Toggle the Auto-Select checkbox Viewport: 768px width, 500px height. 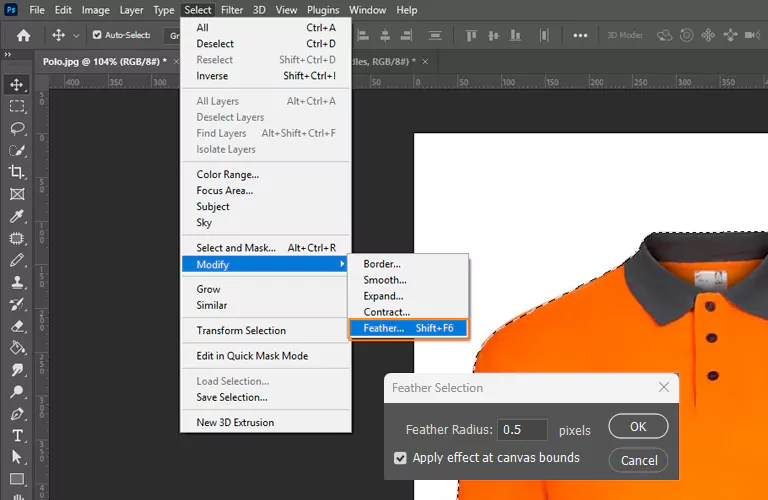point(97,35)
